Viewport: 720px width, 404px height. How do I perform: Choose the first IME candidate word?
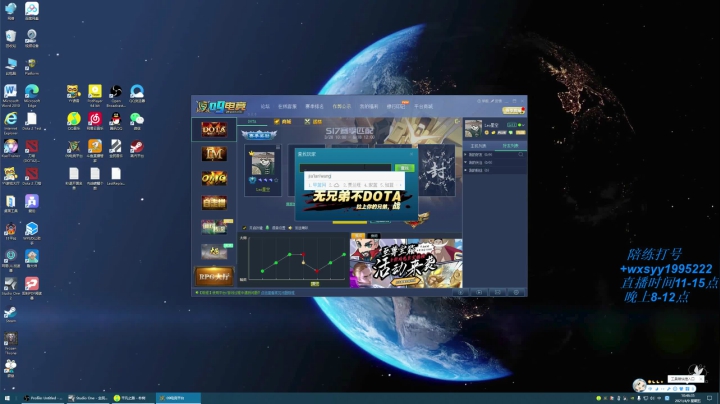tap(317, 185)
